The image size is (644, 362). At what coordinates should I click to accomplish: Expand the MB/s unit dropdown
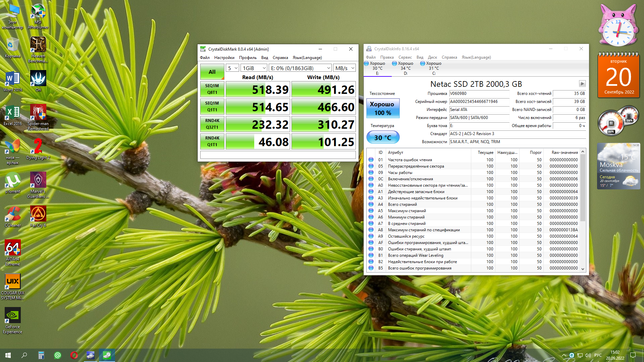click(344, 68)
